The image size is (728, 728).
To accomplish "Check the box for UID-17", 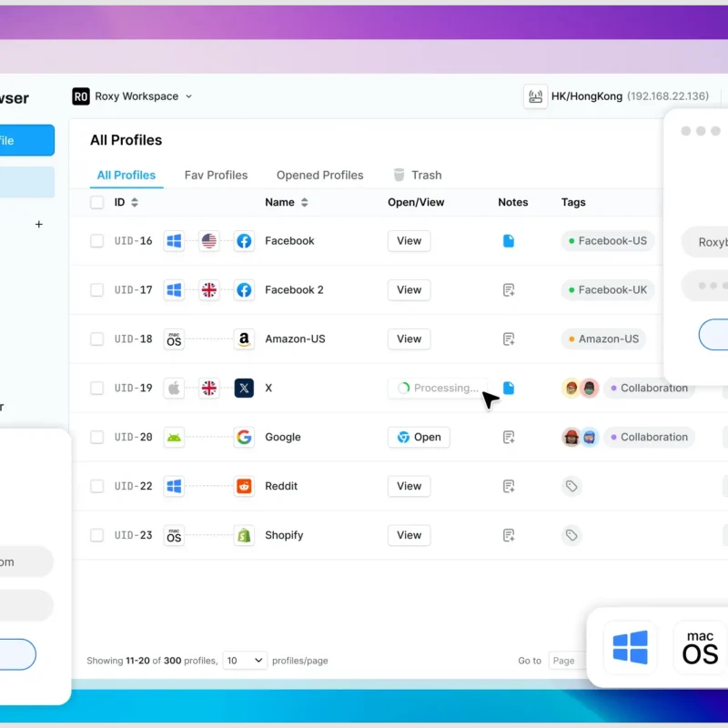I will (97, 290).
